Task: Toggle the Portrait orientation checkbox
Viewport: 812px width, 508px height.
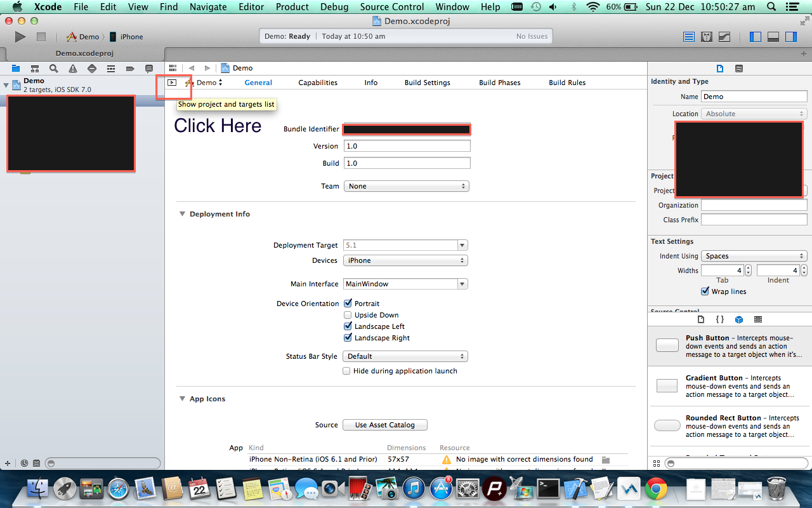Action: tap(348, 304)
